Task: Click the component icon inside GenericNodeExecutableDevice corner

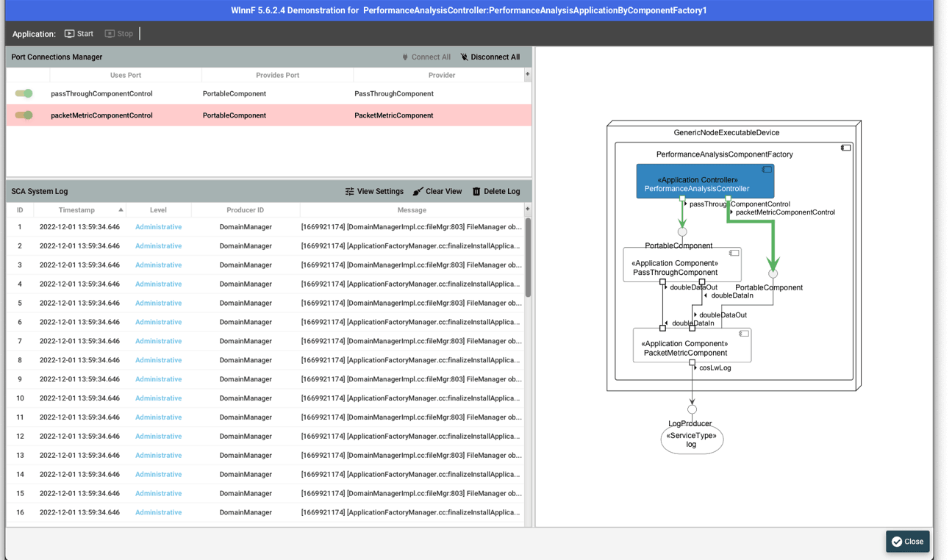Action: (x=846, y=147)
